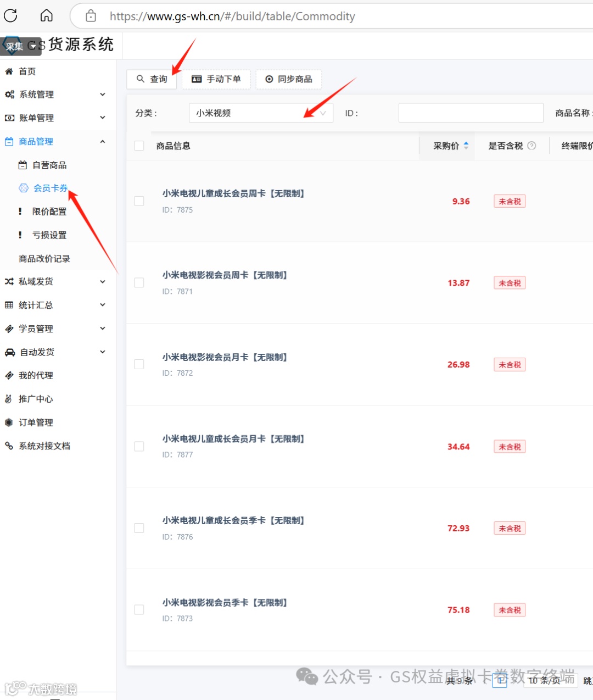Click pagination page number 1
Screen dimensions: 593x700
tap(500, 681)
